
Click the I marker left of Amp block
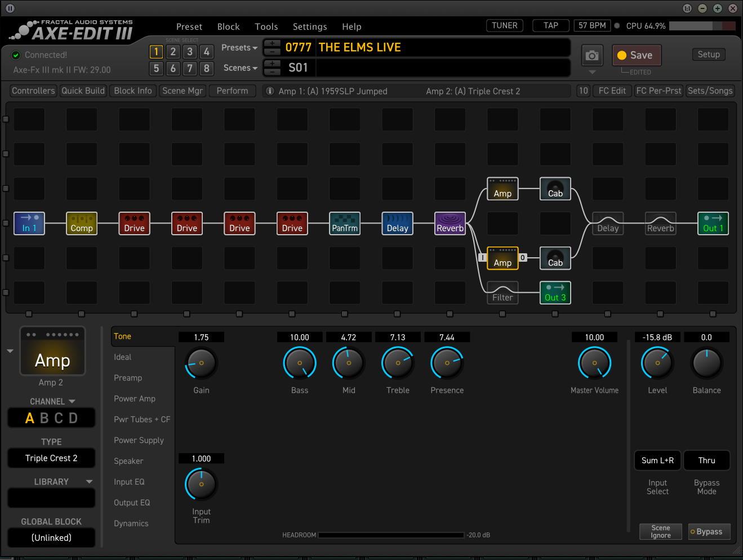point(482,258)
